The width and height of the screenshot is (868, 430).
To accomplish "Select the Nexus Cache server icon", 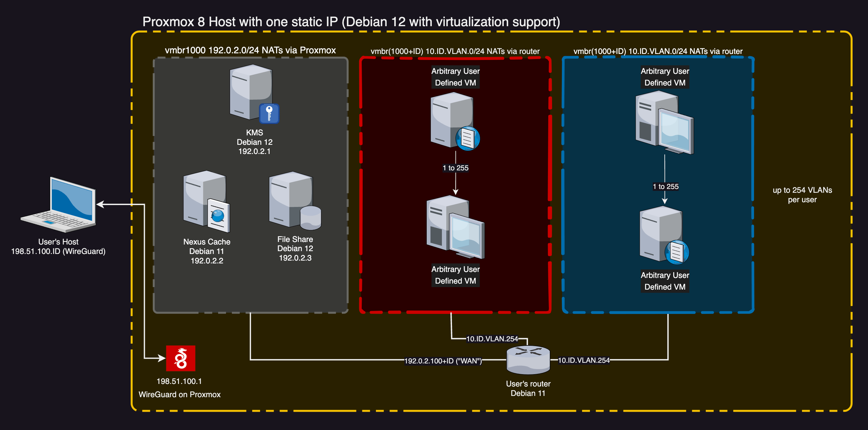I will pos(206,201).
